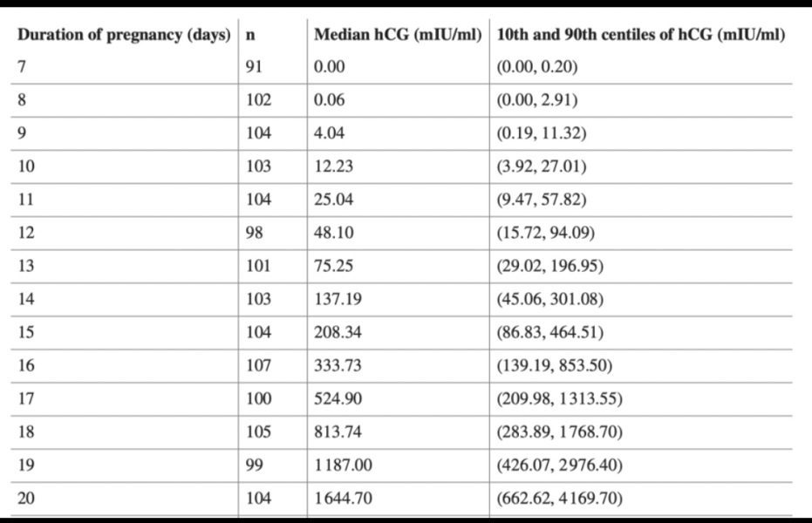Click the median hCG value 4.04
This screenshot has height=523, width=812.
click(330, 133)
